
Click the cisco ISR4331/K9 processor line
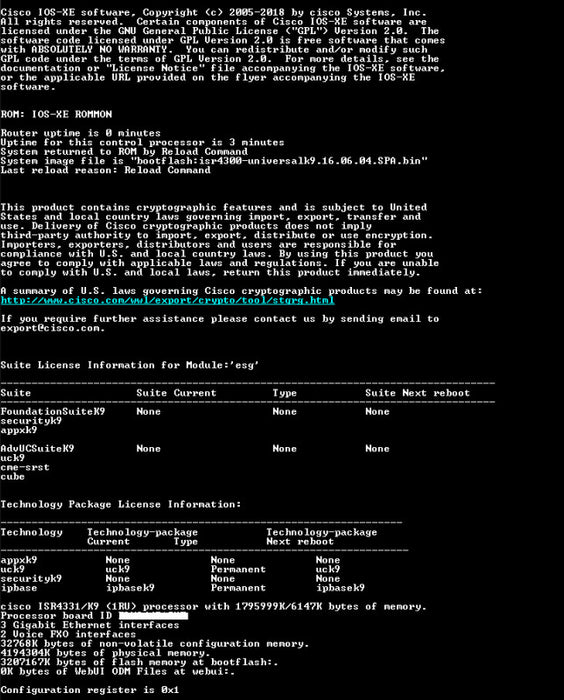pos(213,607)
